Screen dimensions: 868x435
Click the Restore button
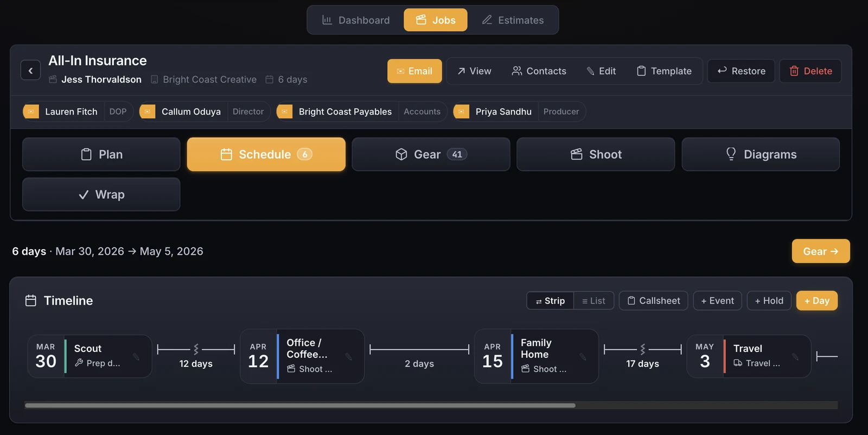pos(741,71)
